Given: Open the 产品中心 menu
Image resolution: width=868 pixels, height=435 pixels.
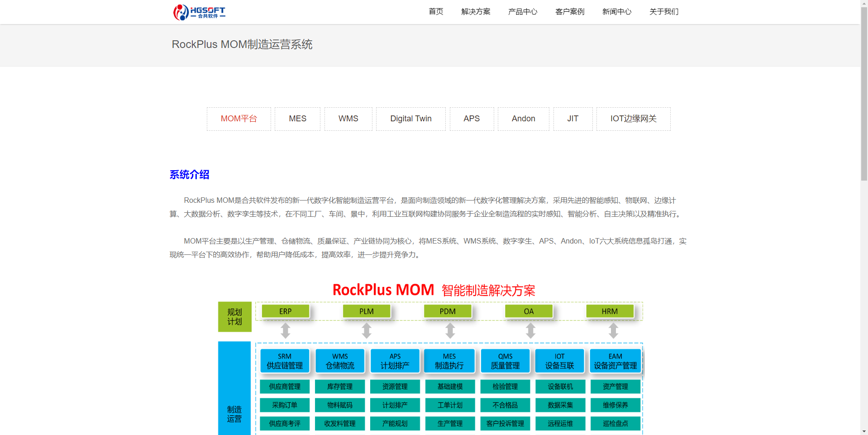Looking at the screenshot, I should pos(523,12).
